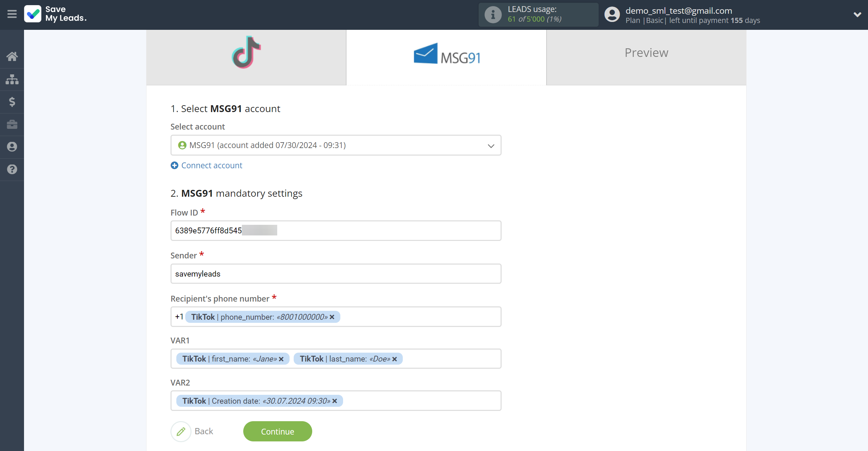Image resolution: width=868 pixels, height=451 pixels.
Task: Click into the Sender field
Action: click(x=336, y=274)
